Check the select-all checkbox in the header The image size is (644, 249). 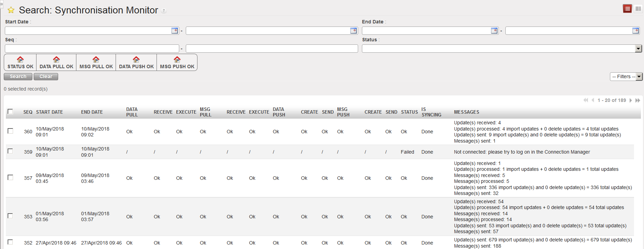pos(10,112)
